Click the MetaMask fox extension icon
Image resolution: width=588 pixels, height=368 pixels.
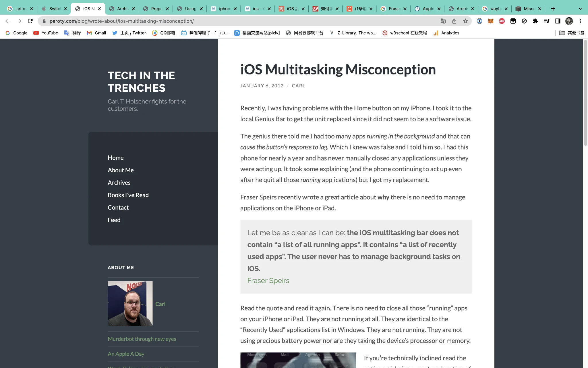pyautogui.click(x=491, y=21)
